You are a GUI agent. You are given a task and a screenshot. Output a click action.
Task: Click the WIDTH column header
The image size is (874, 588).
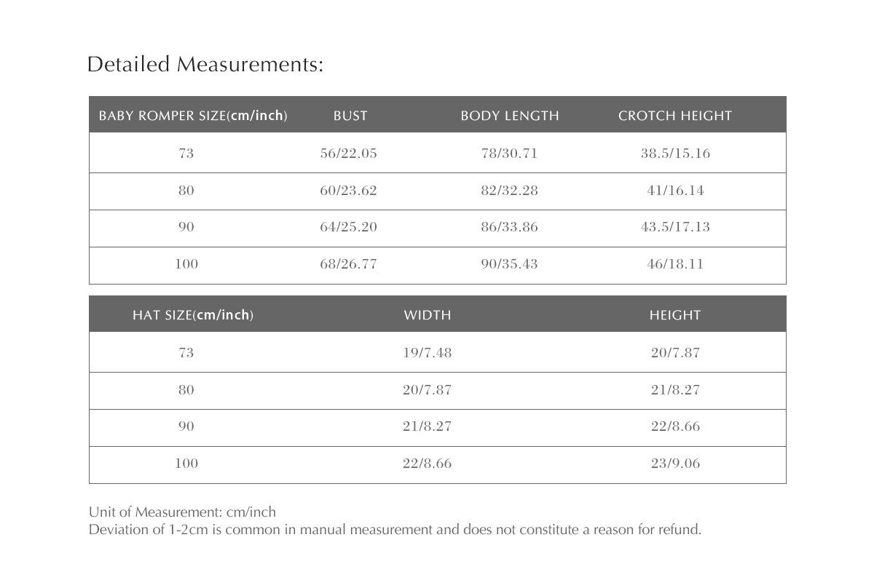[428, 315]
